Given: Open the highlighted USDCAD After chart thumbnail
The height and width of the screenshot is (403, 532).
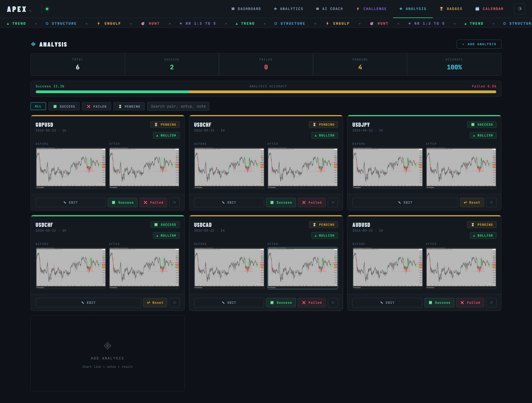Looking at the screenshot, I should coord(303,268).
